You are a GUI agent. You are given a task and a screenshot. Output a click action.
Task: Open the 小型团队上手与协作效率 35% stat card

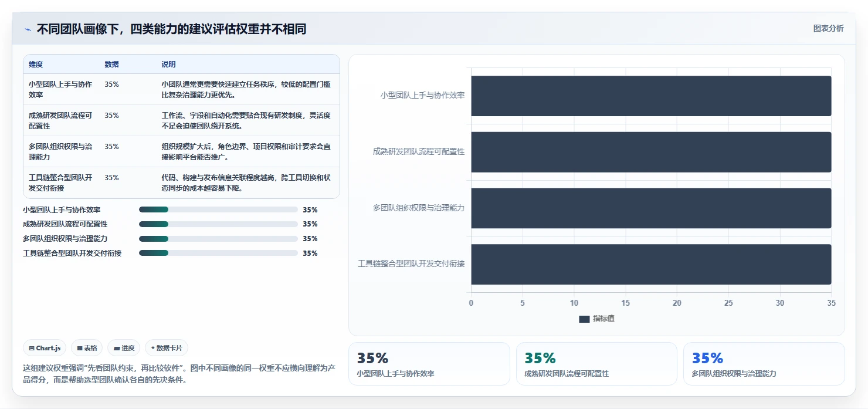click(429, 364)
